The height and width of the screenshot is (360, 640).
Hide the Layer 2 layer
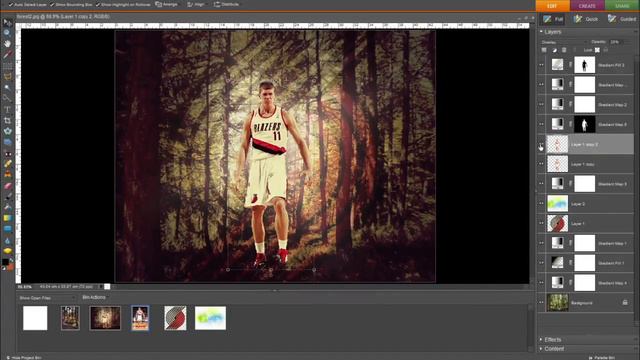[x=541, y=204]
